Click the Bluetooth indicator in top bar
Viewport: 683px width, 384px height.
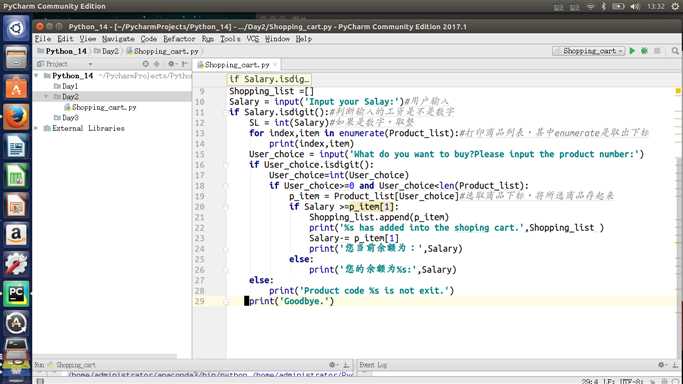click(x=604, y=6)
